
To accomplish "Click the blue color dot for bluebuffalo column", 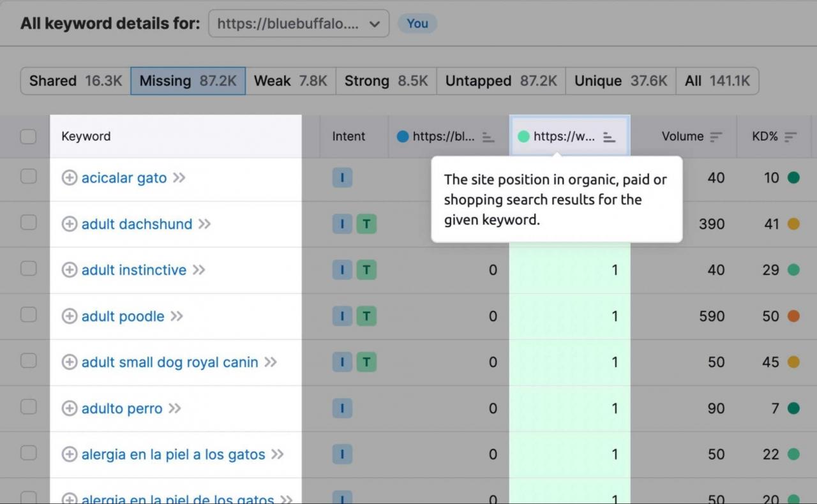I will (403, 137).
